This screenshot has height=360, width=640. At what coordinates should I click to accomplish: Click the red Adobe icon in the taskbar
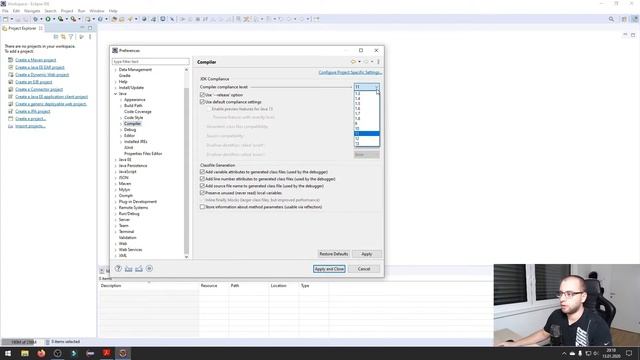(107, 353)
